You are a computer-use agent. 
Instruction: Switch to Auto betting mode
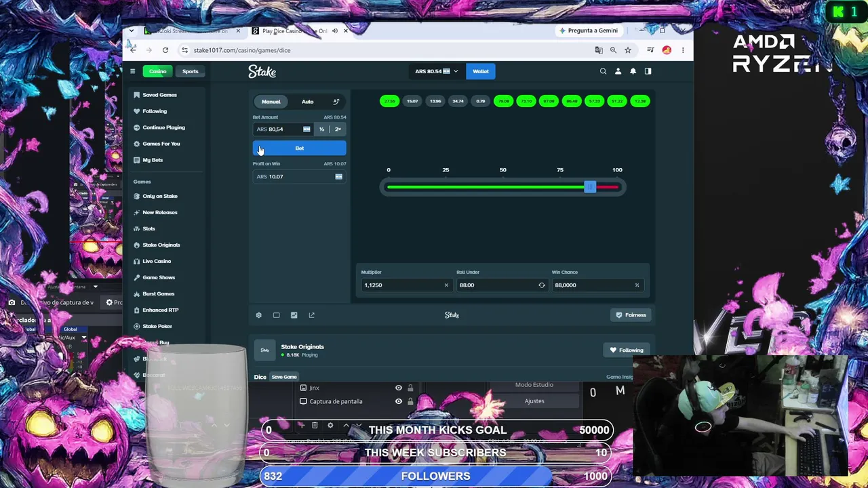[x=307, y=102]
